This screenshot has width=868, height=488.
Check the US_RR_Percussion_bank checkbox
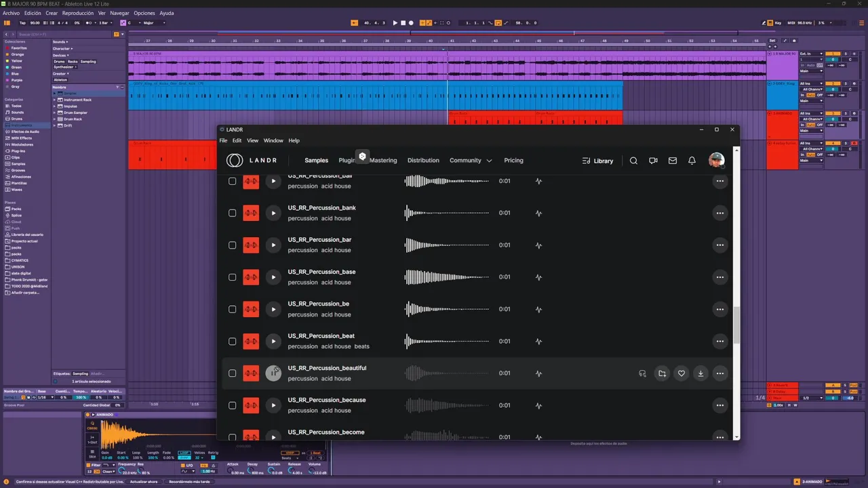coord(232,213)
